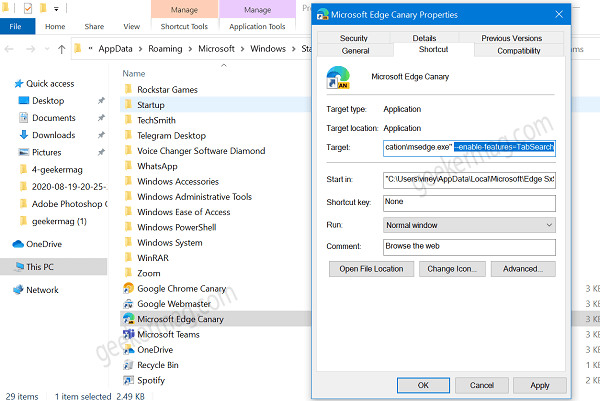Select the Google Webmaster shortcut icon

pos(128,304)
